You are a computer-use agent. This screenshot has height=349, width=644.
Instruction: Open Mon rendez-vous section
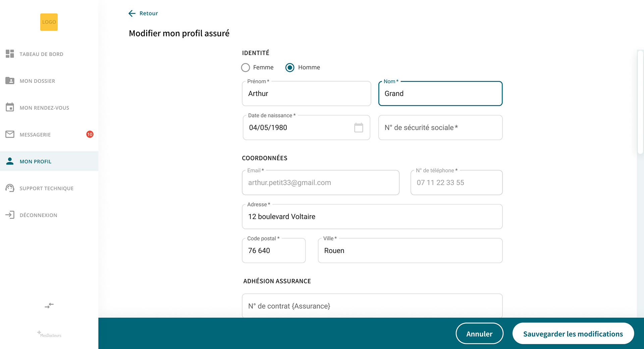[x=49, y=108]
